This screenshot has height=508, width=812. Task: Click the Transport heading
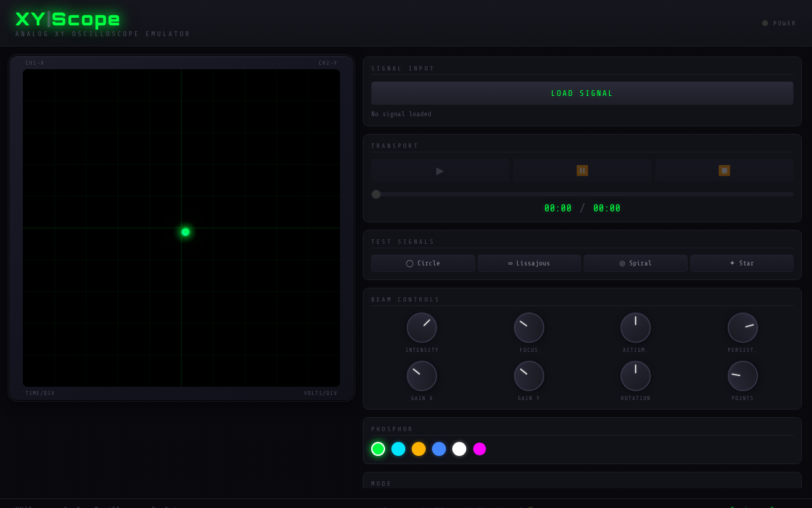[x=395, y=146]
